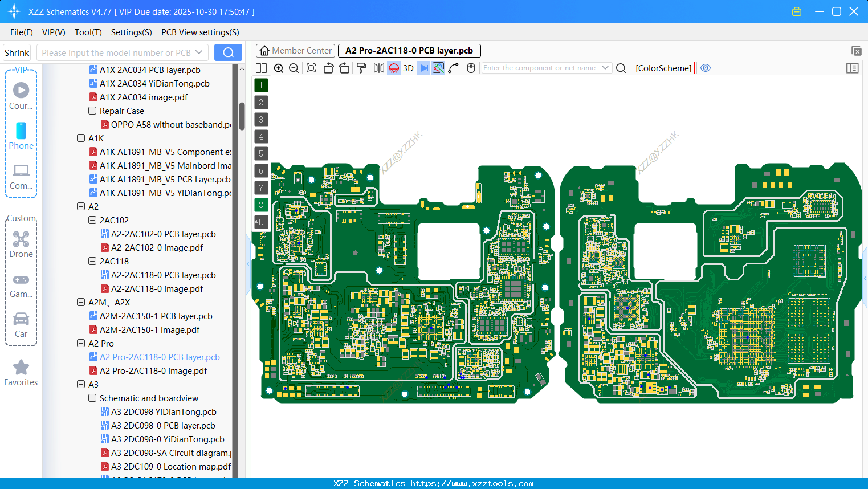The width and height of the screenshot is (868, 489).
Task: Click the split view layout icon
Action: click(262, 68)
